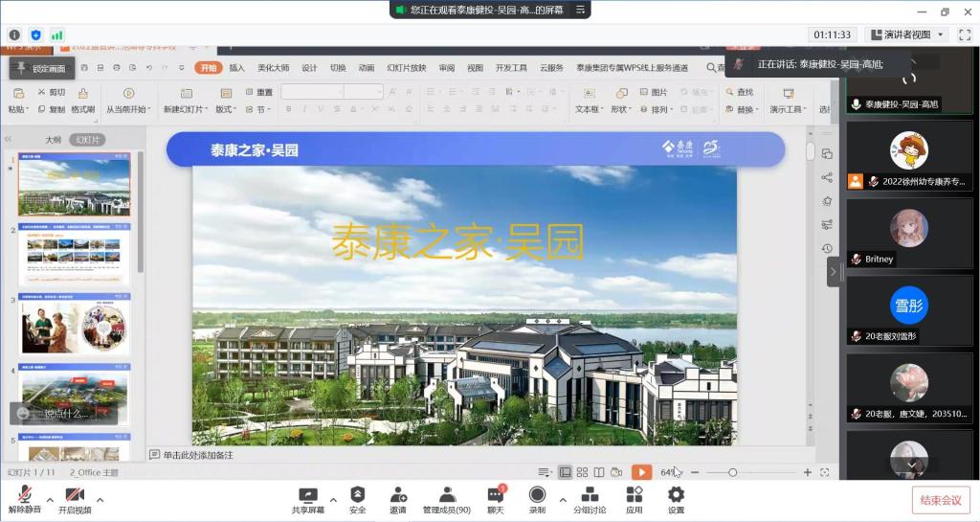Open the 安全 security shield icon
980x522 pixels.
point(357,499)
